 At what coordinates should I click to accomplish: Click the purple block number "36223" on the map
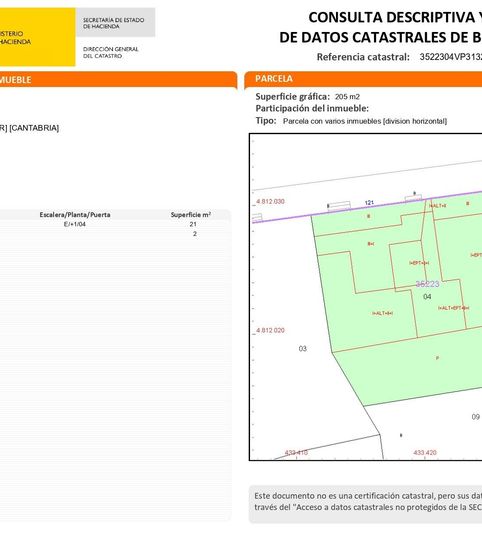tap(427, 284)
